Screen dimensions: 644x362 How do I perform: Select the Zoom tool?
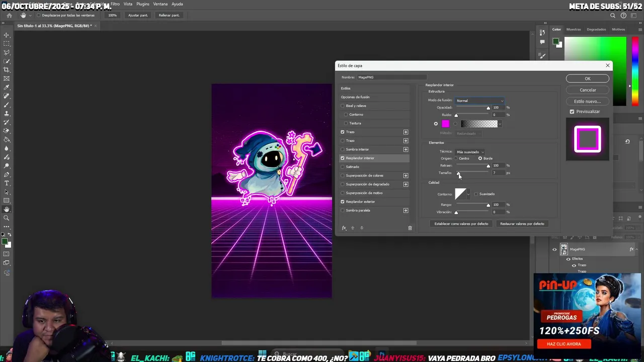point(7,218)
